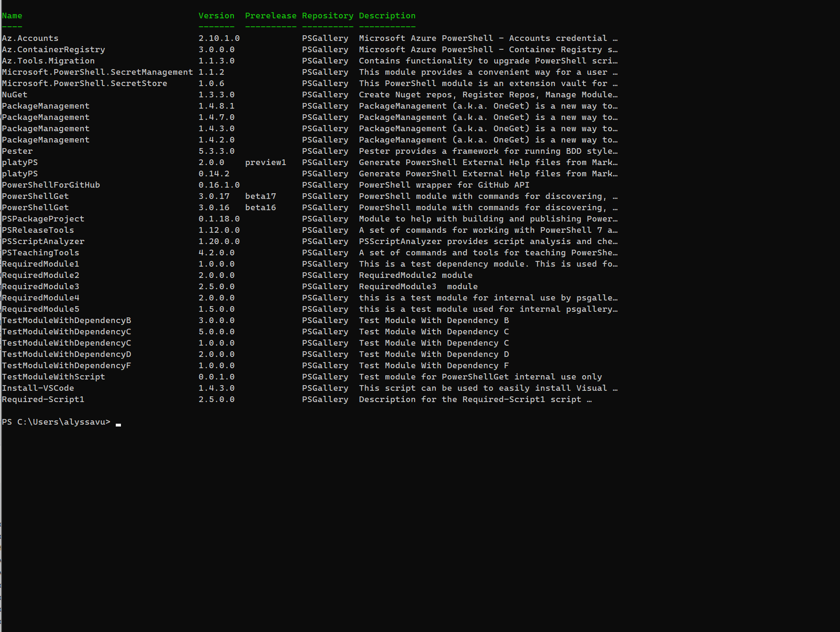This screenshot has width=840, height=632.
Task: Click the Required-Script1 script name
Action: (x=43, y=400)
